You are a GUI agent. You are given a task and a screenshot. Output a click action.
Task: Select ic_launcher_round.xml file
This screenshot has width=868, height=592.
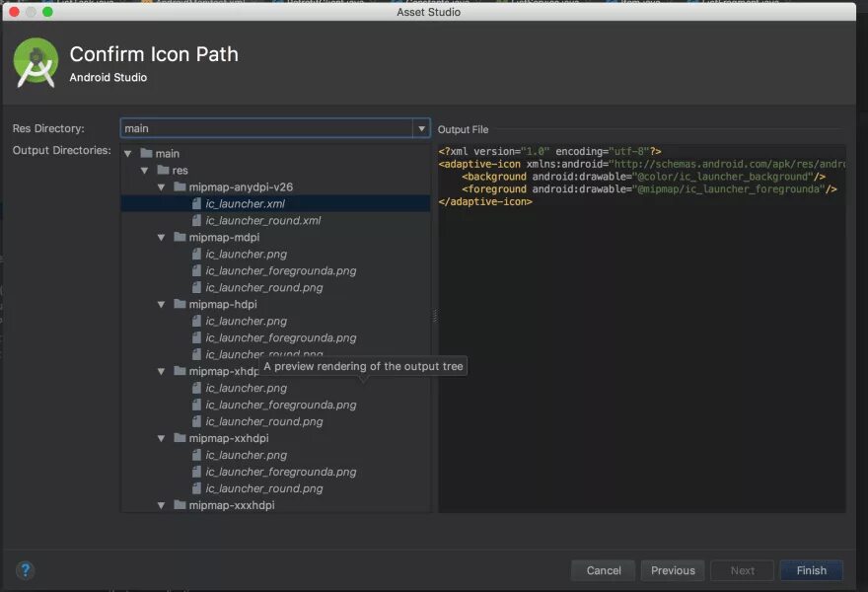[263, 220]
